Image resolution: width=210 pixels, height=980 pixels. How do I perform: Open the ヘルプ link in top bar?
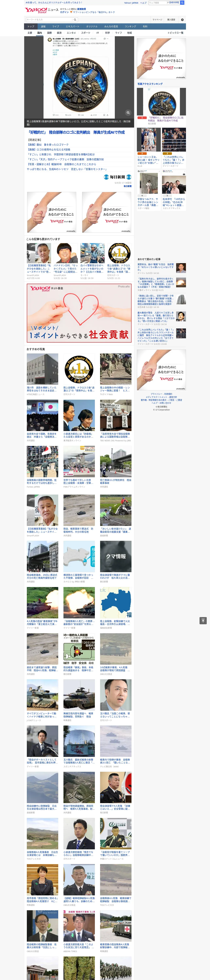pos(143,3)
